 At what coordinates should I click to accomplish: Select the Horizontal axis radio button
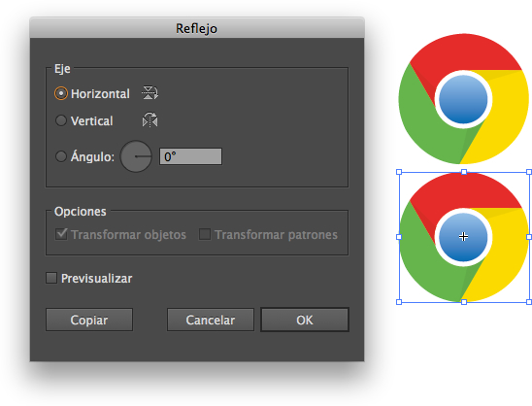click(61, 93)
